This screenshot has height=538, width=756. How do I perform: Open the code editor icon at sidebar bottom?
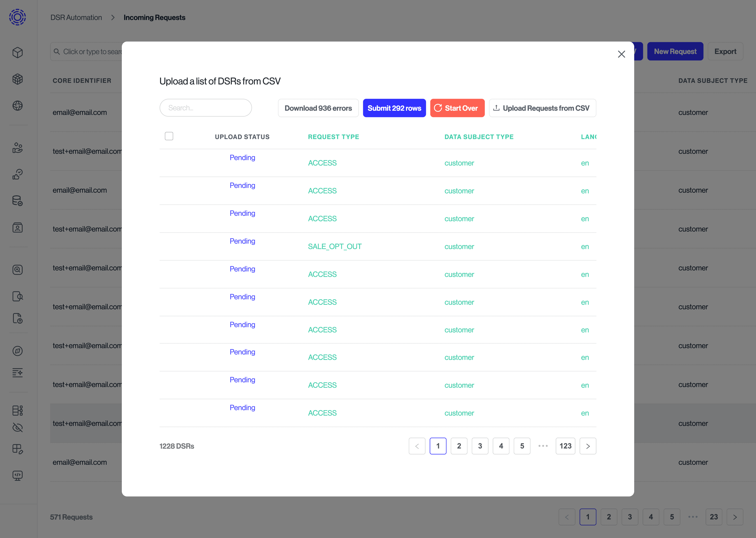pos(18,476)
